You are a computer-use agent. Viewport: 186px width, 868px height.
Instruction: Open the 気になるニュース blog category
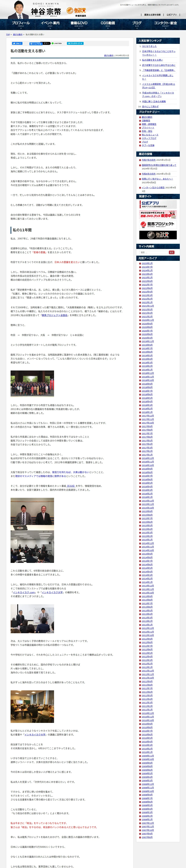(x=150, y=135)
